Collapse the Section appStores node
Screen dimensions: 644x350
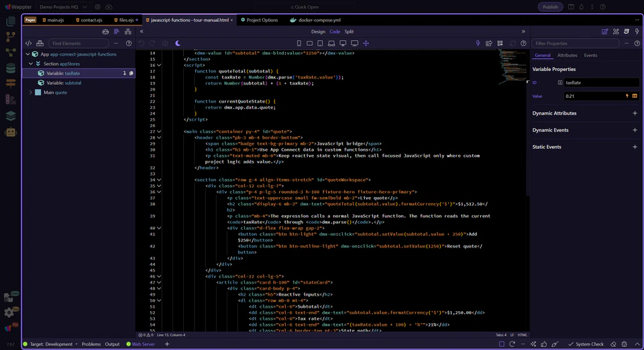31,64
